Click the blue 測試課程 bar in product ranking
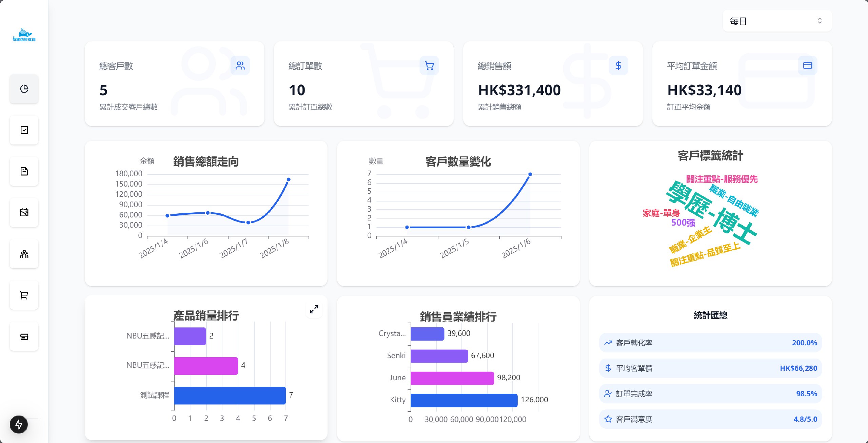This screenshot has height=443, width=868. click(230, 395)
